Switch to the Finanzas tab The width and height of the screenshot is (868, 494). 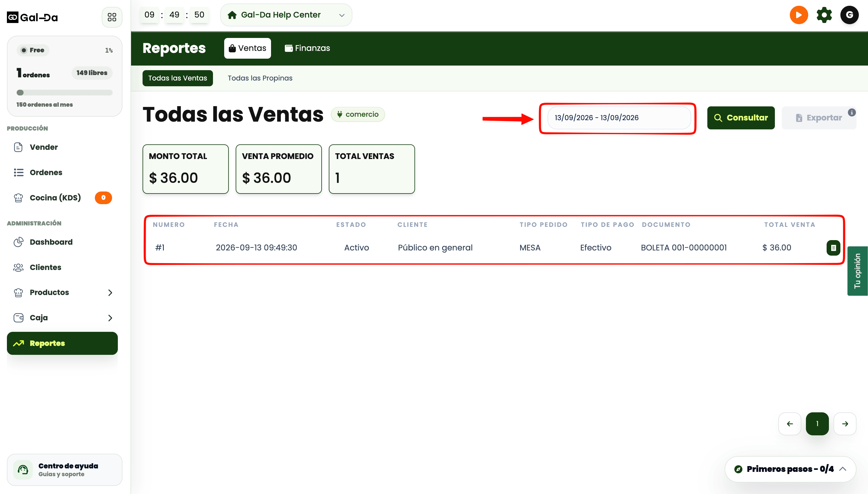[x=307, y=48]
